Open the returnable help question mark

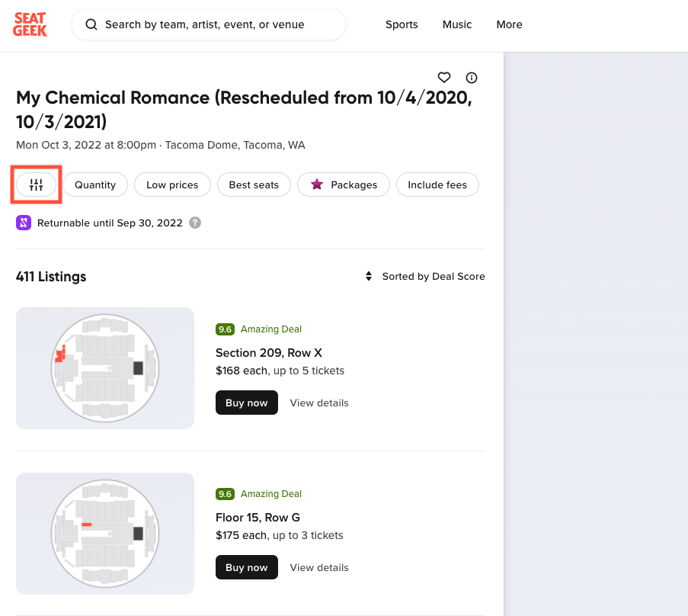point(195,223)
